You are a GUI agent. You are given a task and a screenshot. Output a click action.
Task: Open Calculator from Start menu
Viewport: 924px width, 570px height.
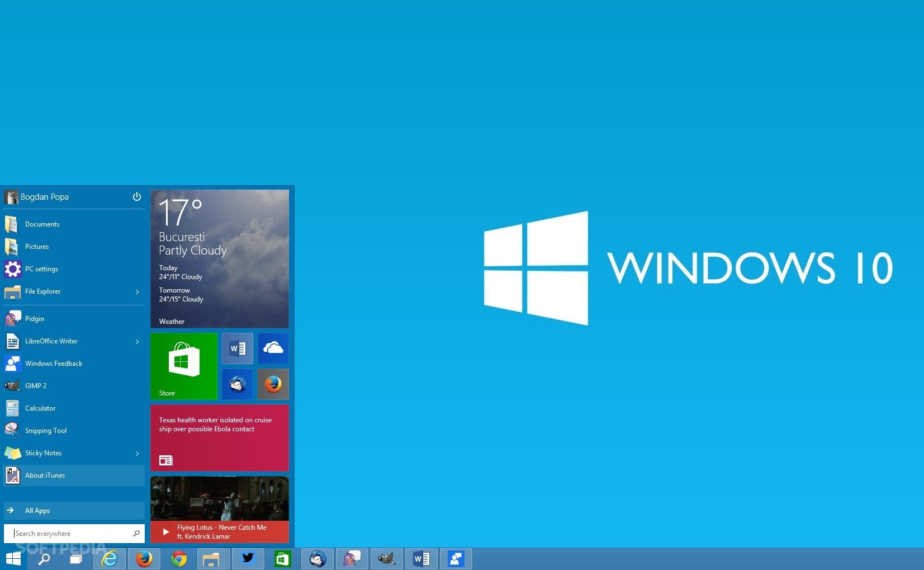(x=74, y=408)
